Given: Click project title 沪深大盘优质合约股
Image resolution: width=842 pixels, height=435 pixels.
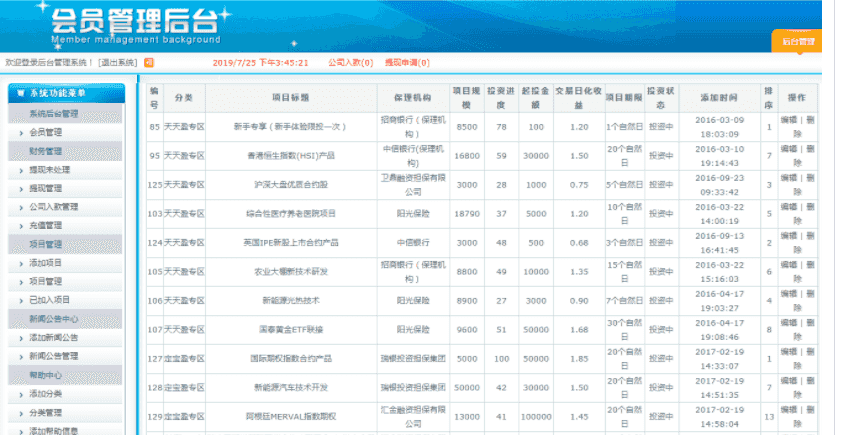Looking at the screenshot, I should point(291,185).
